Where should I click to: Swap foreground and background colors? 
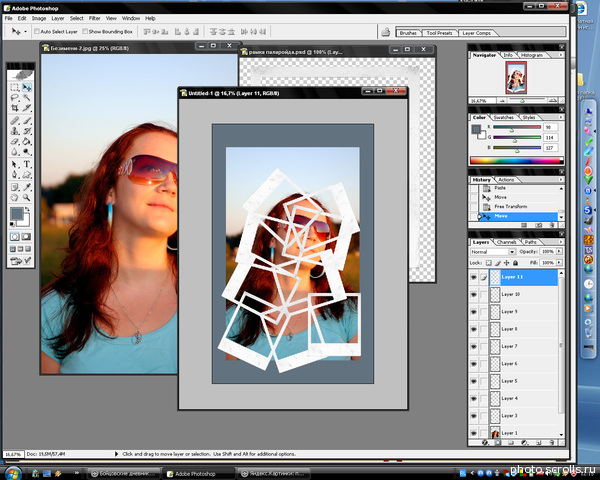tap(27, 209)
